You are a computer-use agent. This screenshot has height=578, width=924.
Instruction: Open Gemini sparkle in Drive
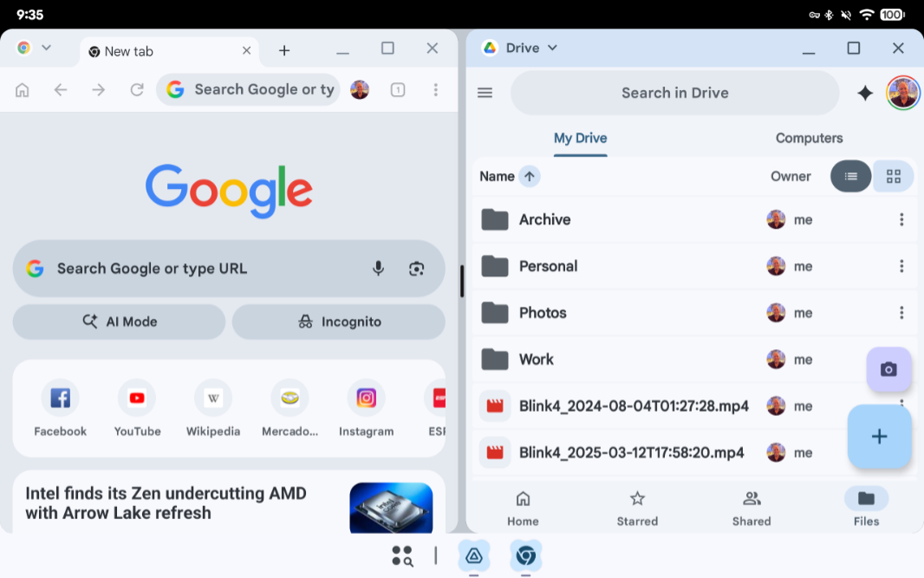pyautogui.click(x=865, y=93)
